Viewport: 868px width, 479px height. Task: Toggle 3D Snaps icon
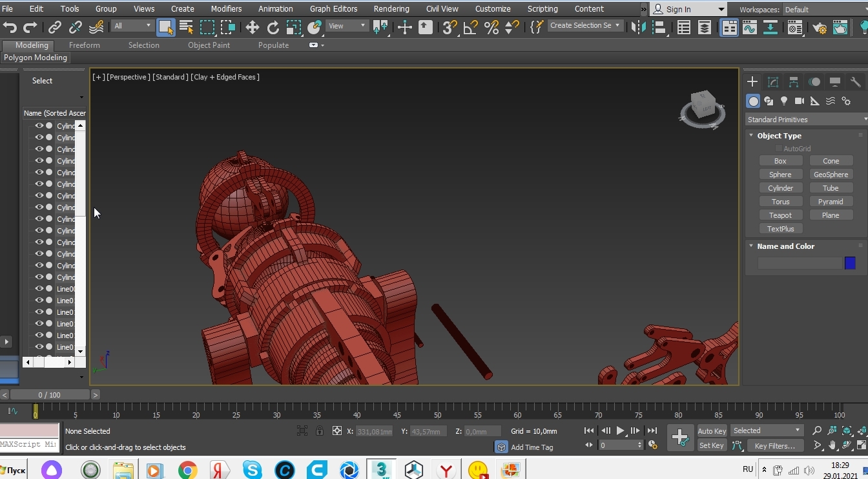(x=450, y=27)
